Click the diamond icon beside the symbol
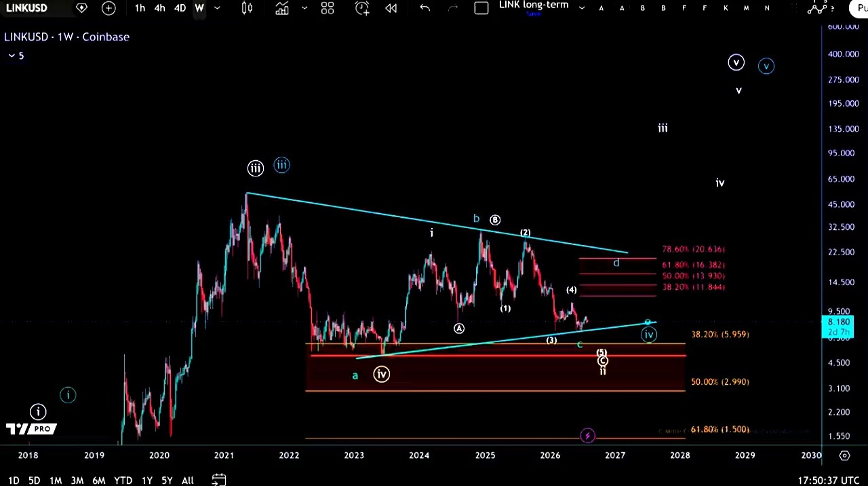The height and width of the screenshot is (486, 868). pos(81,8)
